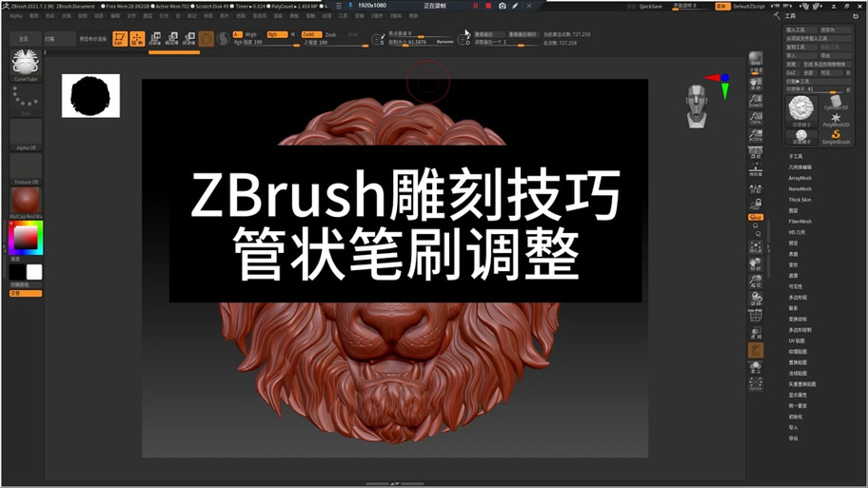The height and width of the screenshot is (488, 868).
Task: Toggle the Dynamic draw size button
Action: 445,42
